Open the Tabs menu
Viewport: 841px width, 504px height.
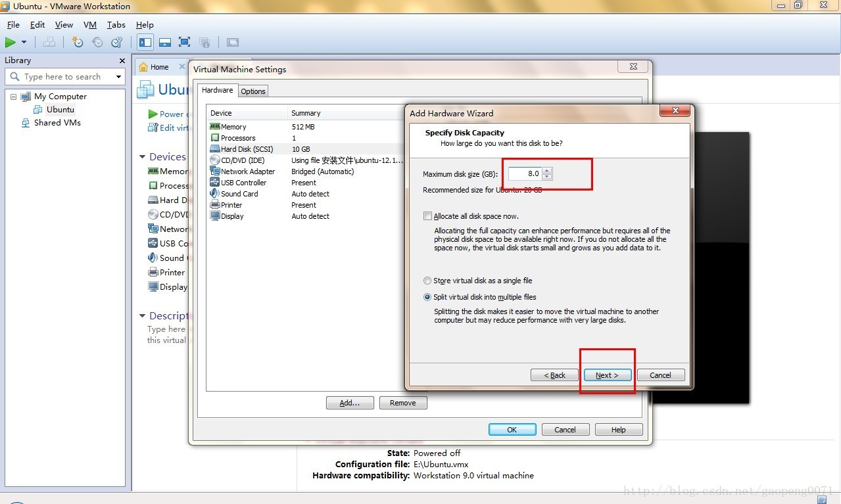116,25
